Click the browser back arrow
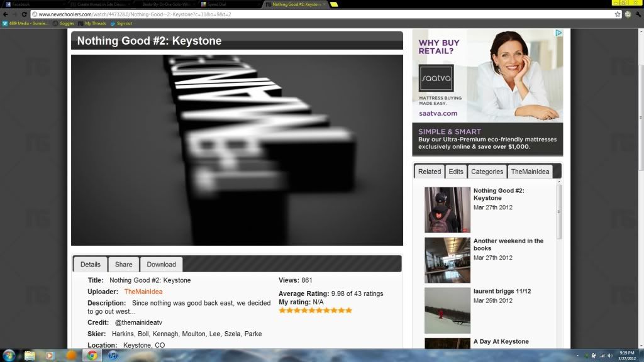This screenshot has height=362, width=644. (5, 14)
